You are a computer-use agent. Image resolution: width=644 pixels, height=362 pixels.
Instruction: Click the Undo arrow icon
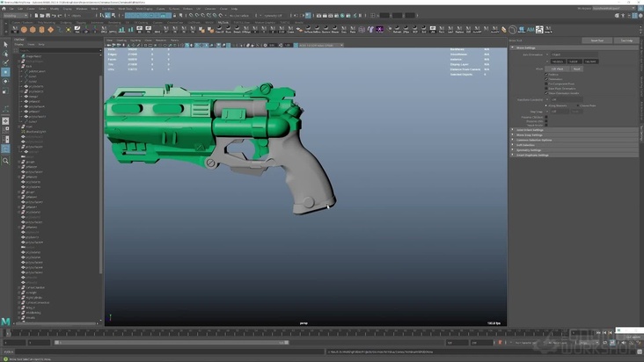pos(54,16)
